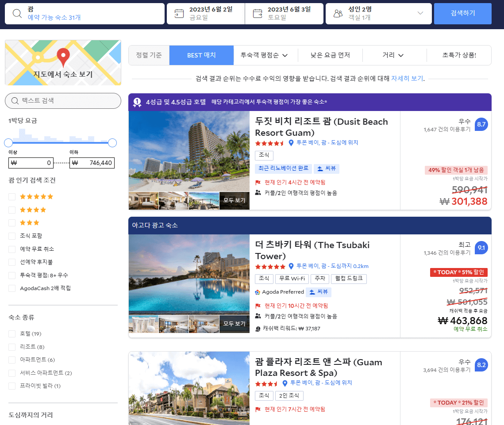Click the 2023년 6월 2일 check-in field
The height and width of the screenshot is (425, 504).
(x=206, y=14)
